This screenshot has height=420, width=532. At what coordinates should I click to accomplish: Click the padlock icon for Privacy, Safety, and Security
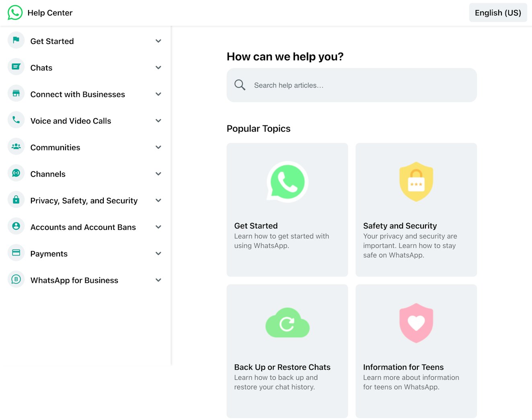[16, 200]
